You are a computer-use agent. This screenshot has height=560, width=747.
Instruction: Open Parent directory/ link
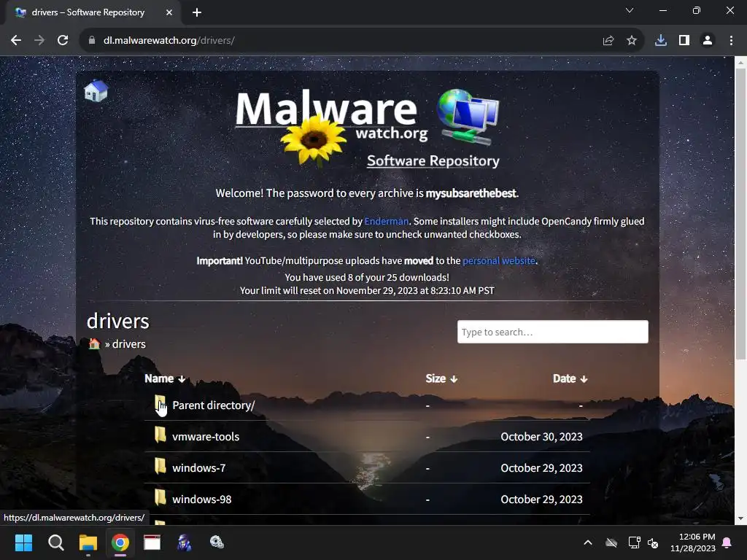click(x=214, y=405)
